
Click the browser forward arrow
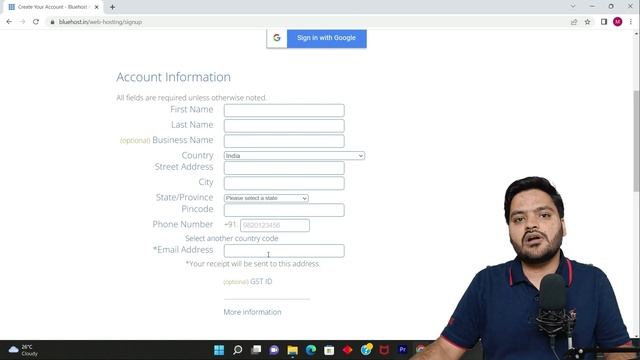coord(22,22)
